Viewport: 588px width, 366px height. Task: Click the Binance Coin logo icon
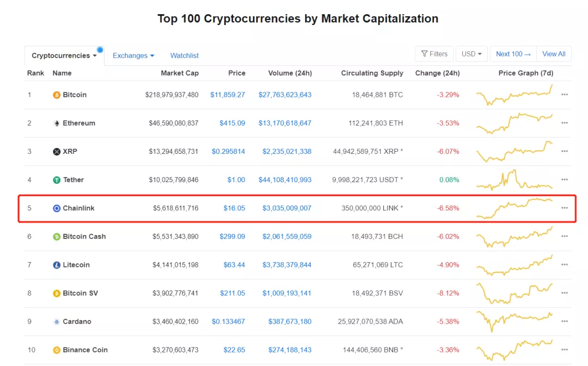click(x=57, y=350)
